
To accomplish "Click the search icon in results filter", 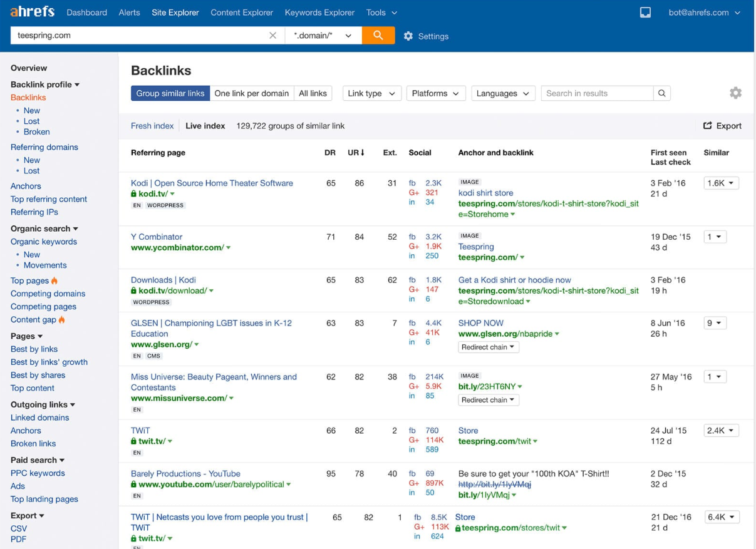I will point(661,93).
